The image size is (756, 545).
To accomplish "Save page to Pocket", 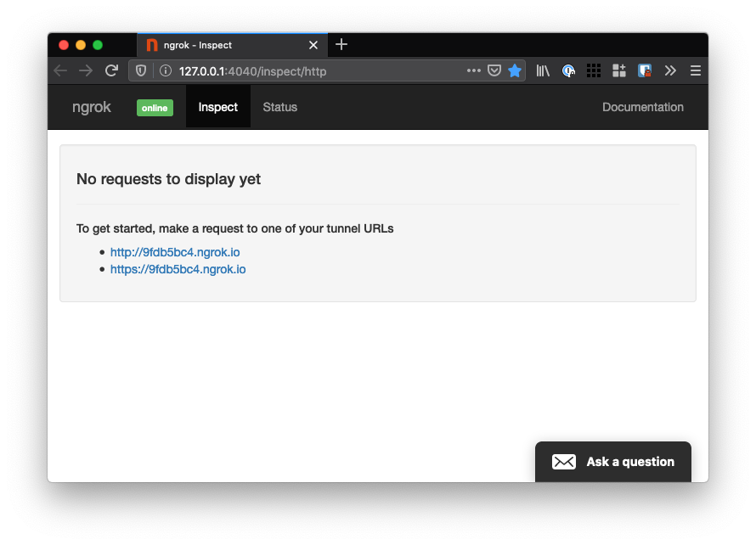I will pyautogui.click(x=494, y=70).
